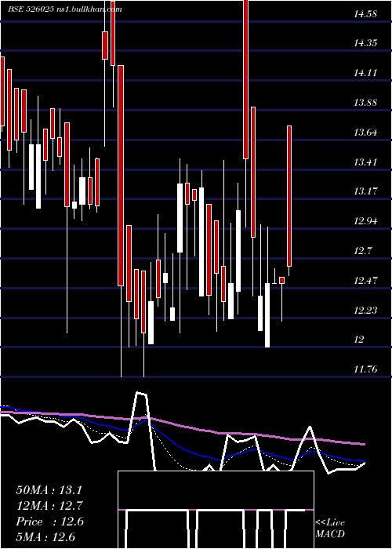Click the Price : 12.6 readout
The height and width of the screenshot is (549, 392).
(x=49, y=522)
